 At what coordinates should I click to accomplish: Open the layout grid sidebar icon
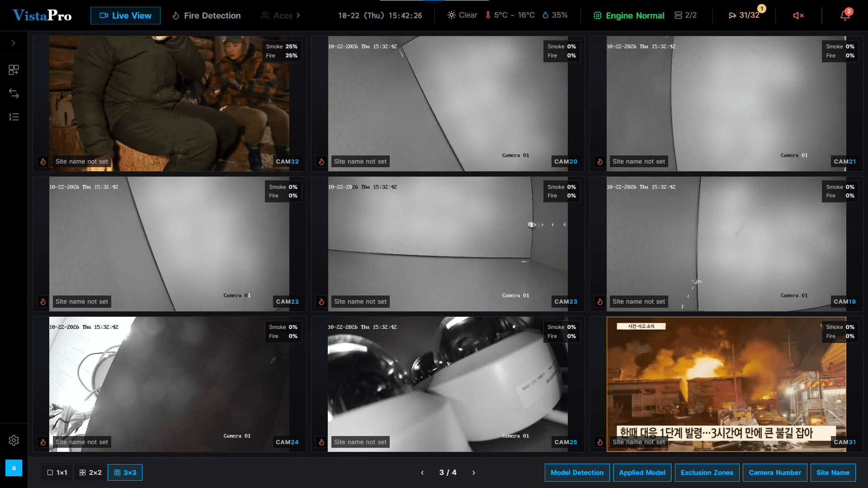(14, 70)
